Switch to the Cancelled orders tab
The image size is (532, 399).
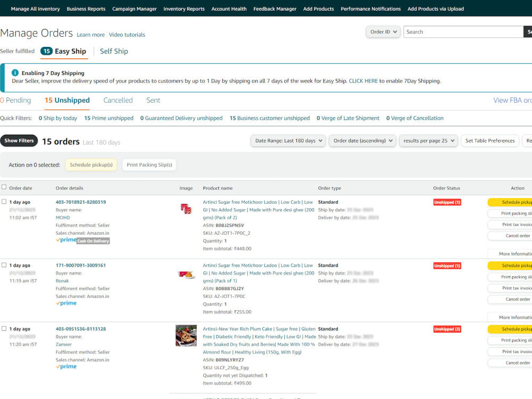point(118,100)
